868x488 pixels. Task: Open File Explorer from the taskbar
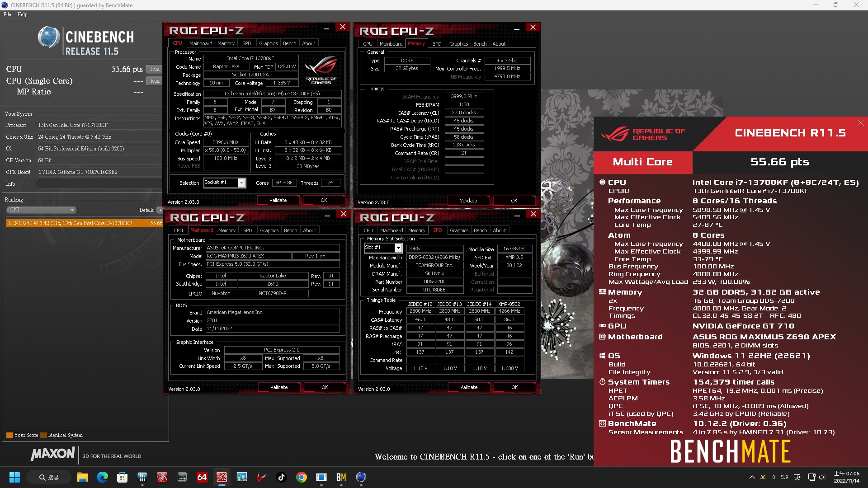[82, 477]
